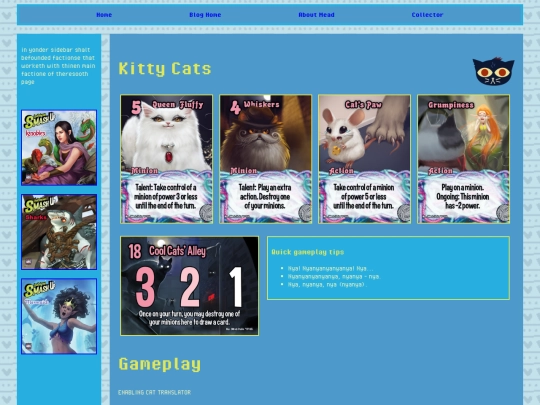This screenshot has width=540, height=405.
Task: Open the Smash Up Sharks faction thumbnail
Action: coord(59,232)
